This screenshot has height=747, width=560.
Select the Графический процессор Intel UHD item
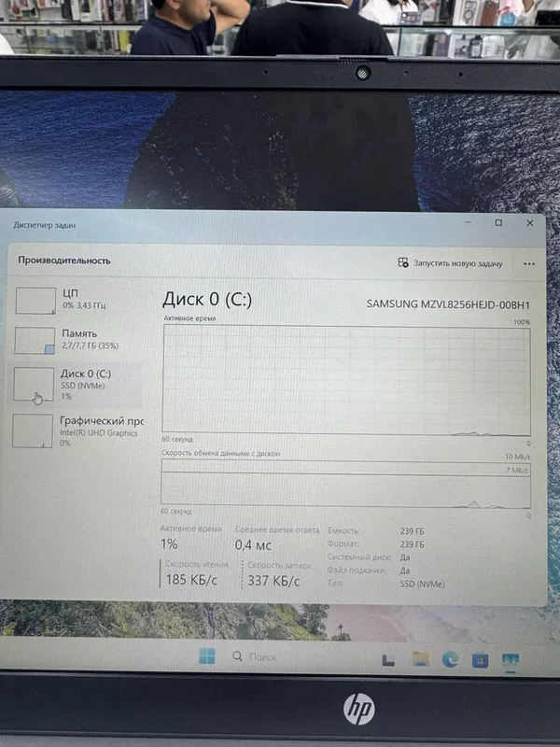point(77,431)
